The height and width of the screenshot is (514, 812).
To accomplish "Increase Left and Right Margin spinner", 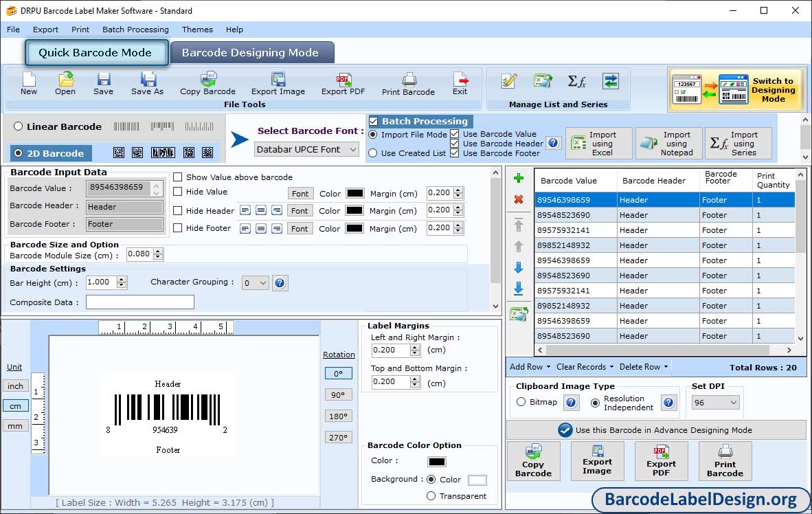I will click(x=415, y=347).
